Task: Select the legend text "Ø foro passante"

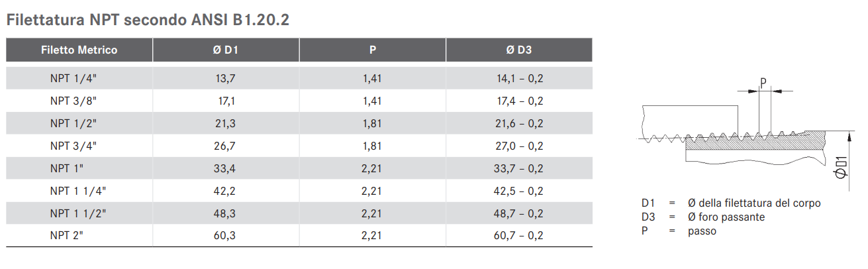Action: (x=726, y=217)
